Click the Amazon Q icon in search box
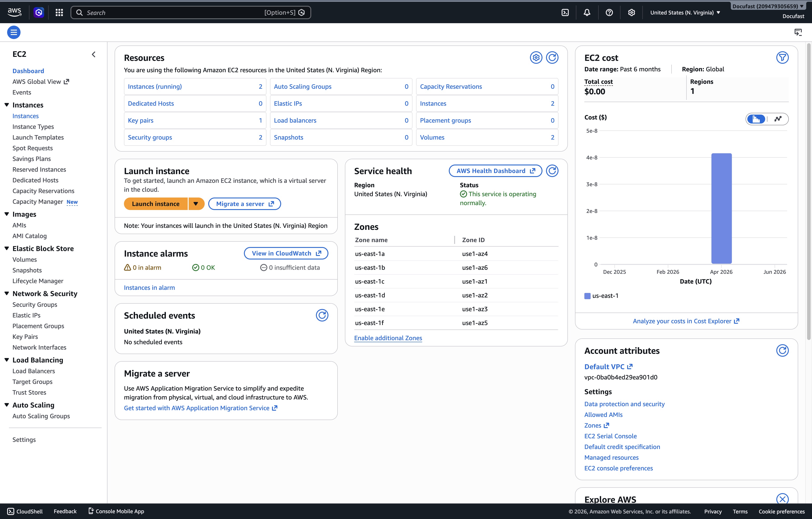This screenshot has width=812, height=519. tap(302, 12)
